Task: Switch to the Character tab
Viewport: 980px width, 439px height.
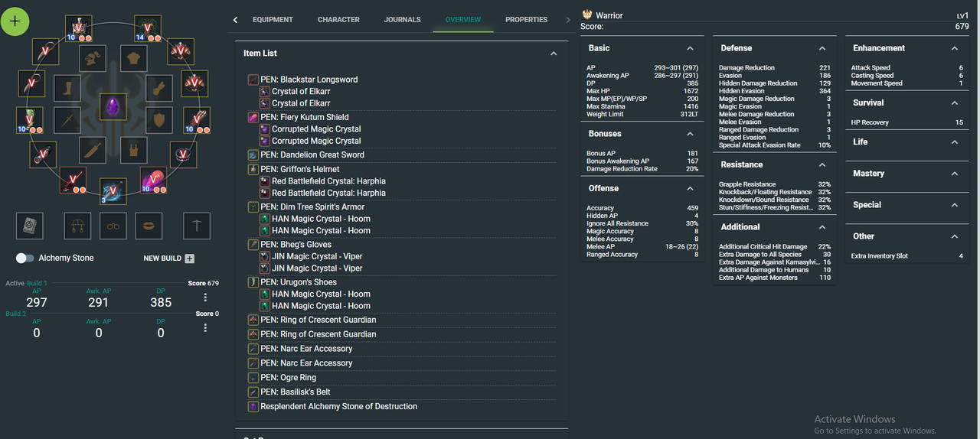Action: point(338,19)
